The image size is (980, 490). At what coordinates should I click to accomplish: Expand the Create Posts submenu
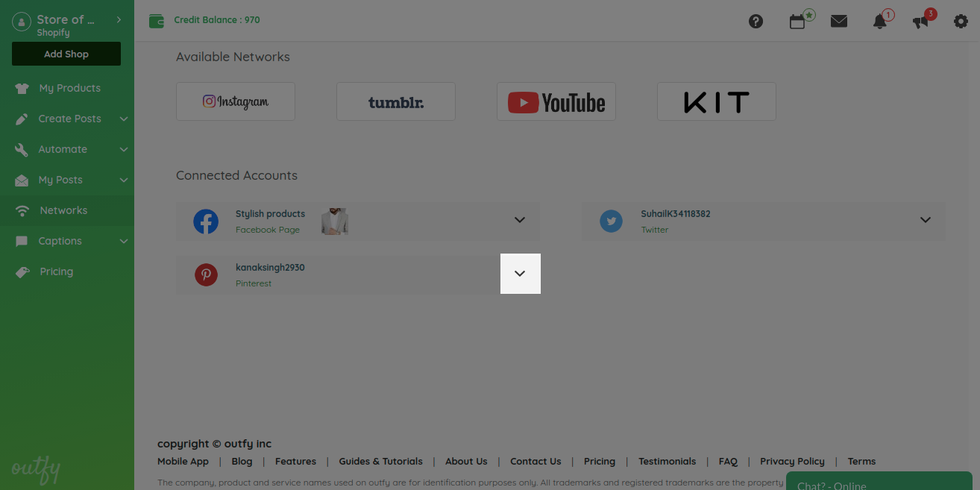[x=124, y=119]
